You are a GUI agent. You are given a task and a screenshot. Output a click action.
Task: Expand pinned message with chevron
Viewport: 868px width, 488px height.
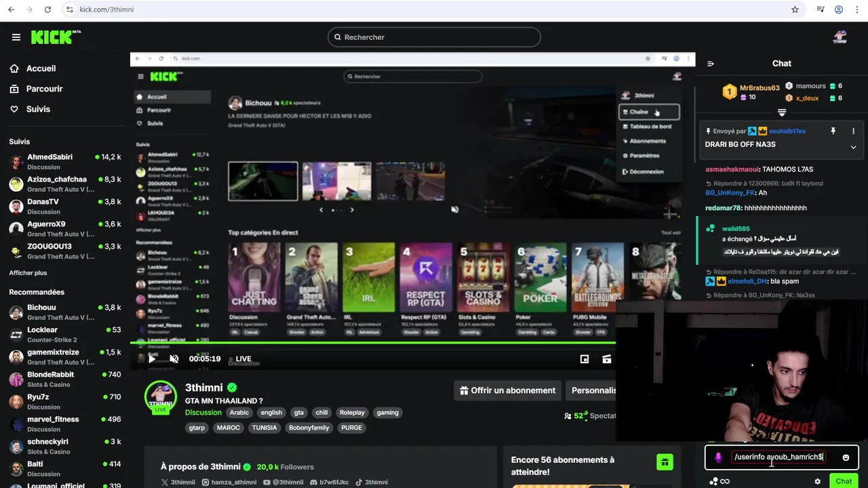pyautogui.click(x=853, y=147)
